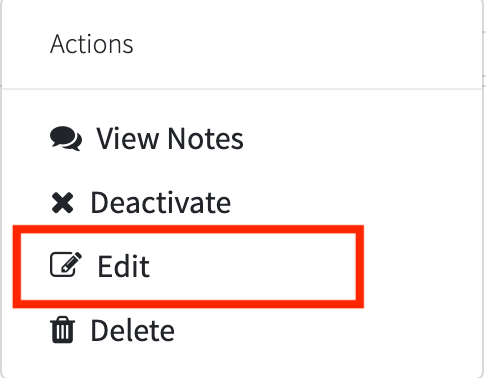Screen dimensions: 486x378
Task: Click the word Notes in View Notes
Action: coord(206,138)
